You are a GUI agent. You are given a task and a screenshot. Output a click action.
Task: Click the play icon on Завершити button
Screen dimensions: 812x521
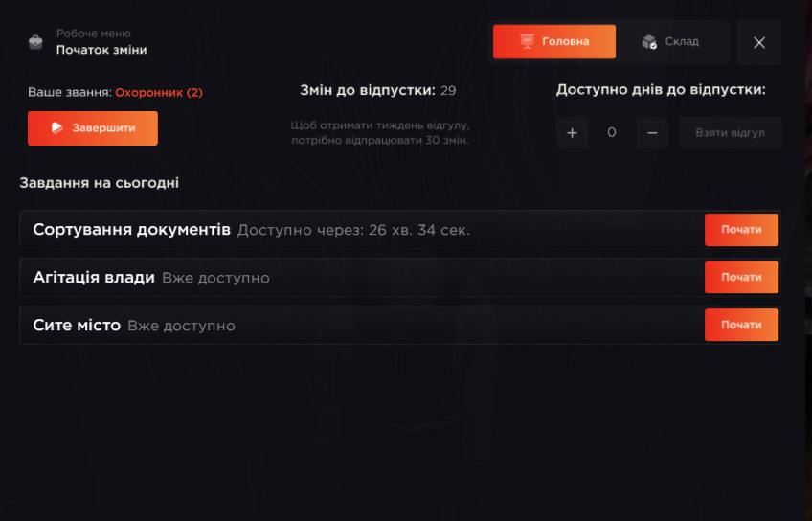click(x=56, y=128)
